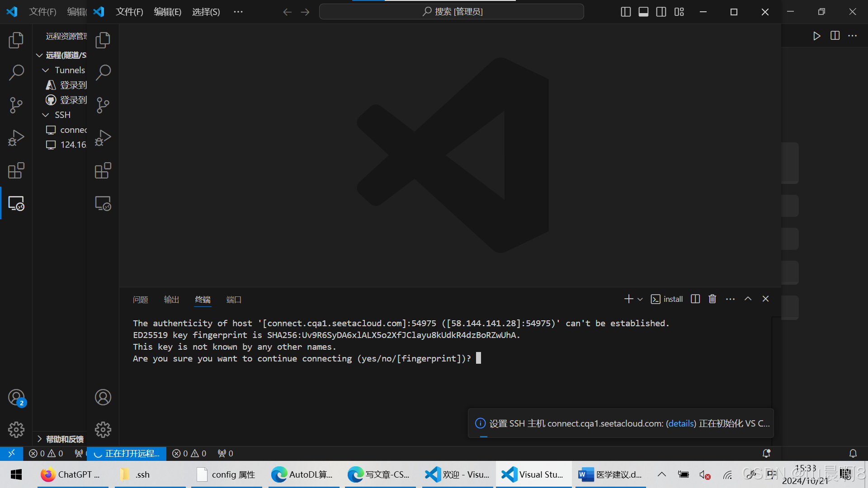Toggle primary sidebar layout button
The height and width of the screenshot is (488, 868).
[626, 12]
